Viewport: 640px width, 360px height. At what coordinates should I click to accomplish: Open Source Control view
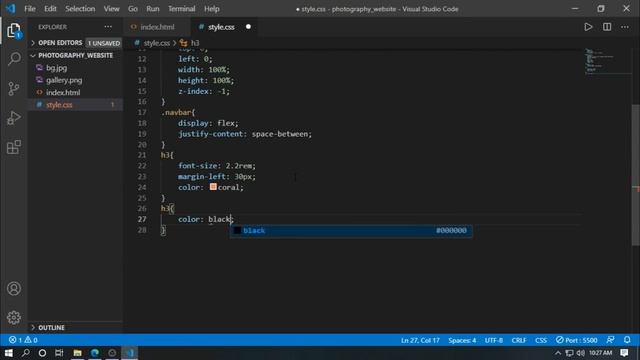pos(14,88)
